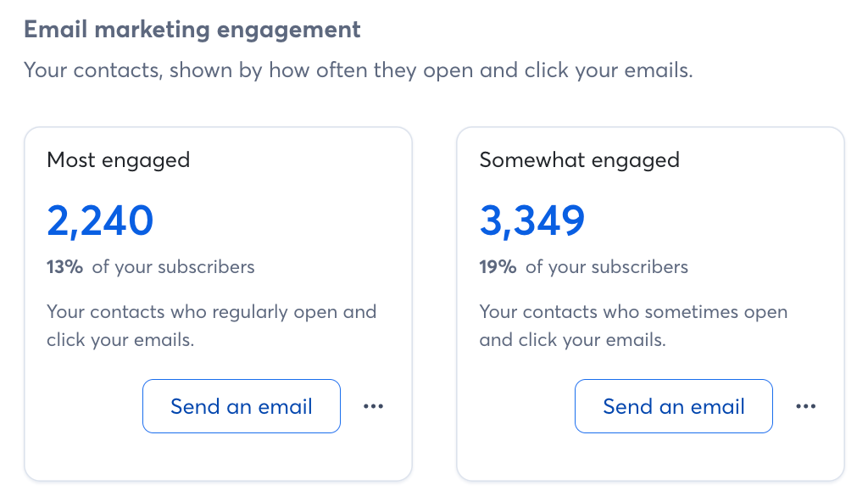
Task: Click the 19% subscriber percentage
Action: [x=498, y=267]
